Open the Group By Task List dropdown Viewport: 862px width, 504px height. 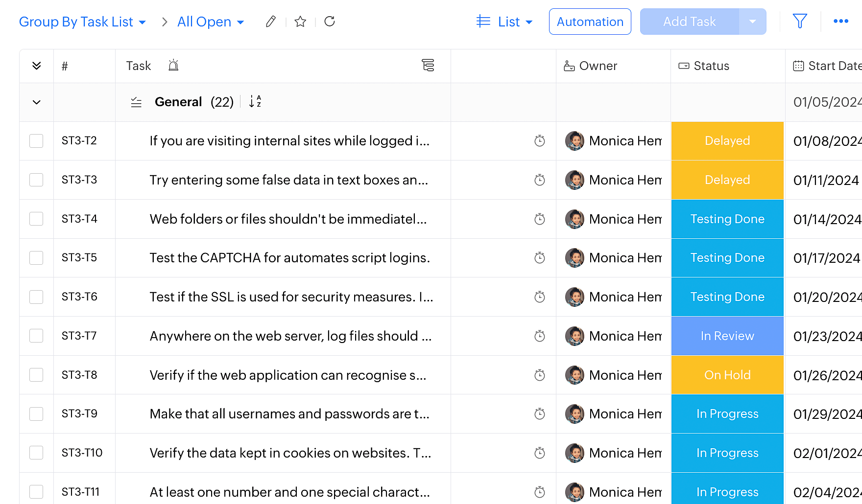tap(82, 22)
